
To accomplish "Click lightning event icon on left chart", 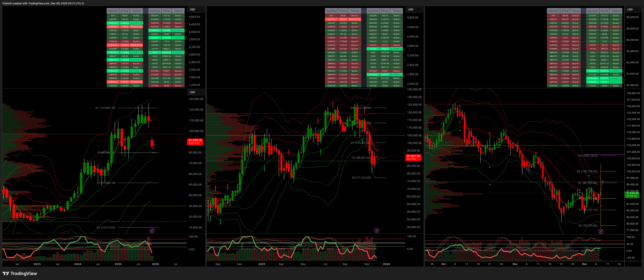I will click(x=152, y=231).
